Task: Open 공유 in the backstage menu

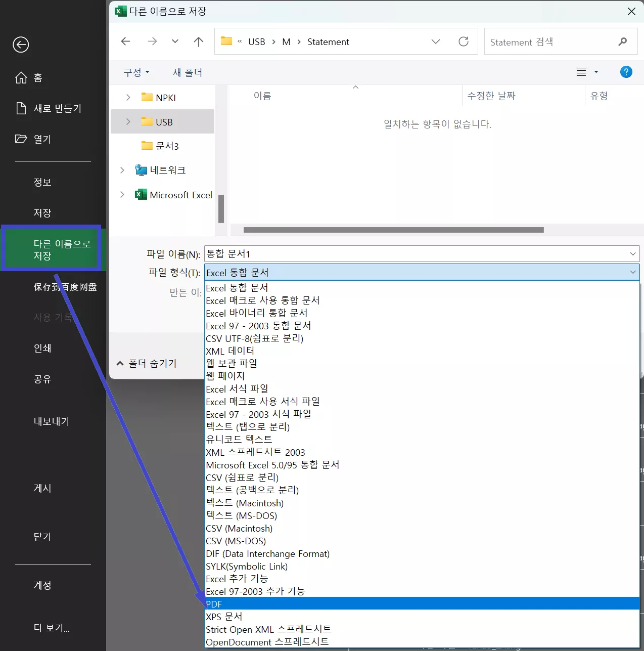Action: [42, 379]
